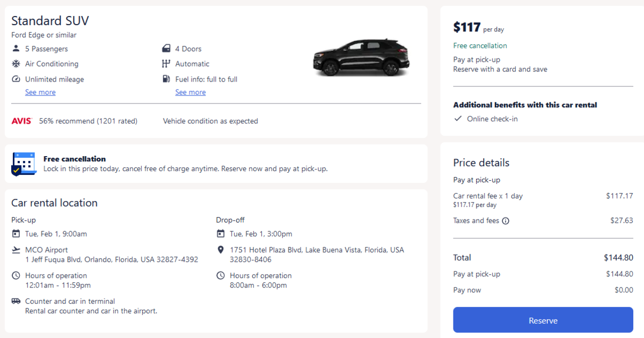Click the pick-up hours clock icon
This screenshot has width=644, height=338.
(x=16, y=276)
